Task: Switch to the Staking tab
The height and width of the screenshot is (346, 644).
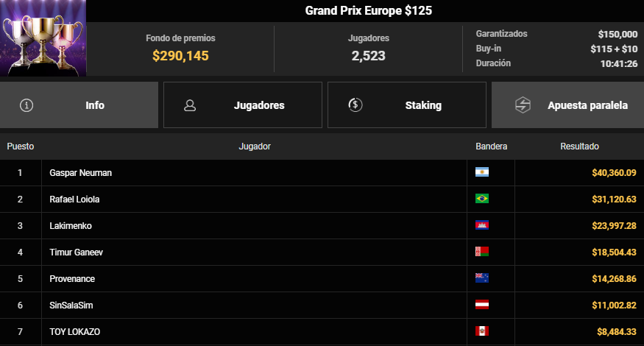Action: [x=407, y=105]
